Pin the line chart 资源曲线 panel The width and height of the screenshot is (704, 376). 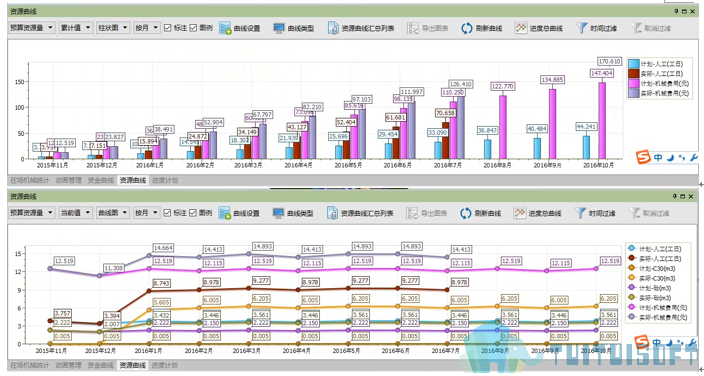(675, 196)
